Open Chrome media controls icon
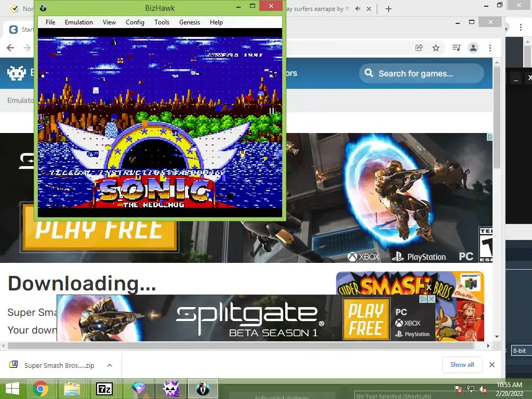The width and height of the screenshot is (532, 399). (x=456, y=48)
